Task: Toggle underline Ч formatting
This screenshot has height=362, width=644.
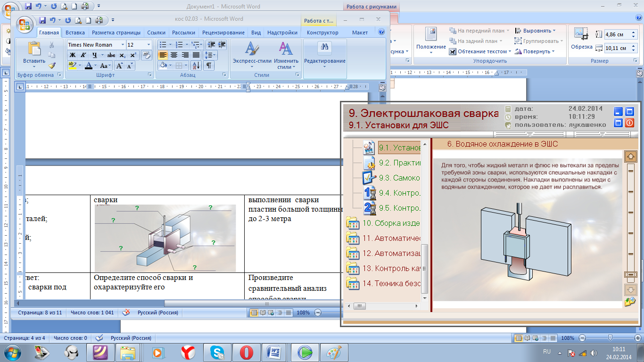Action: (x=95, y=55)
